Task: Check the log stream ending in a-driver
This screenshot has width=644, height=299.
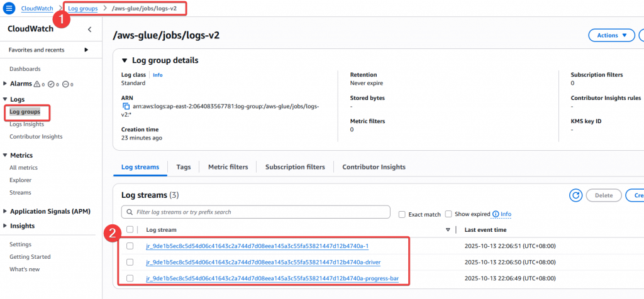Action: point(130,262)
